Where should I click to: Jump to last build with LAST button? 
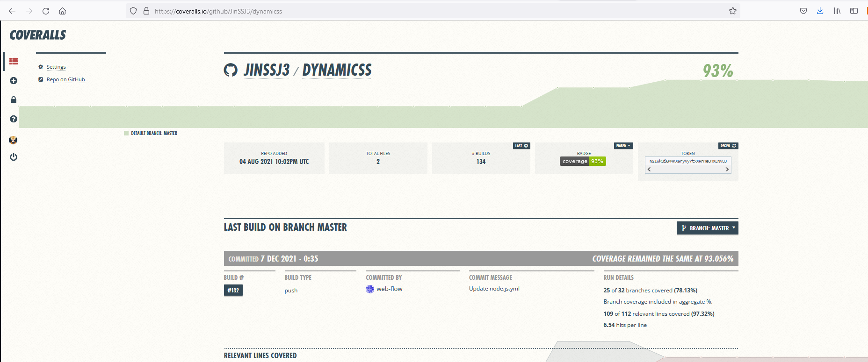point(522,146)
